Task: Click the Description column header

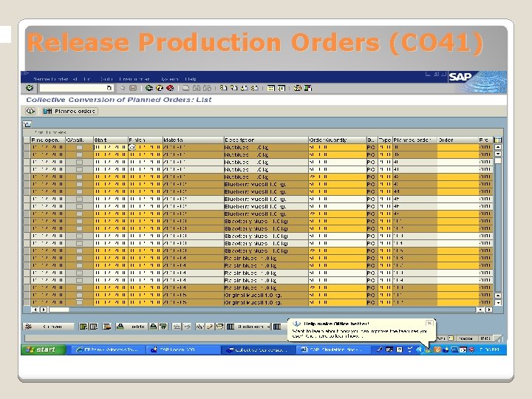Action: point(266,140)
